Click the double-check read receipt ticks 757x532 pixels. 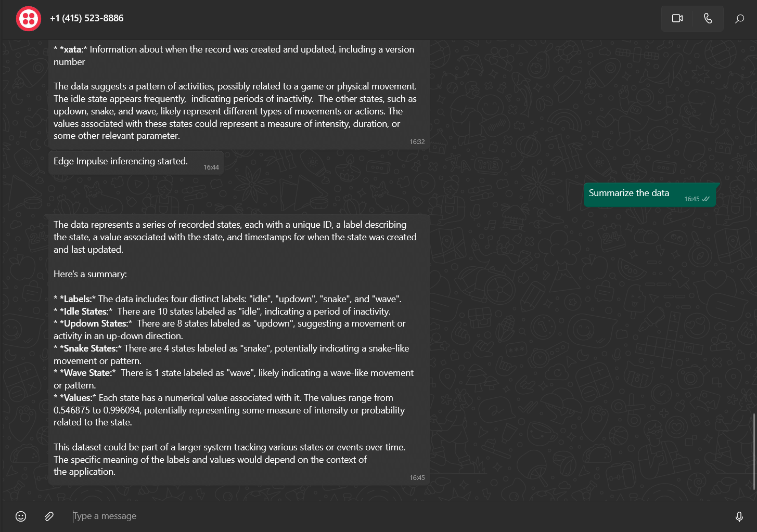click(x=706, y=199)
